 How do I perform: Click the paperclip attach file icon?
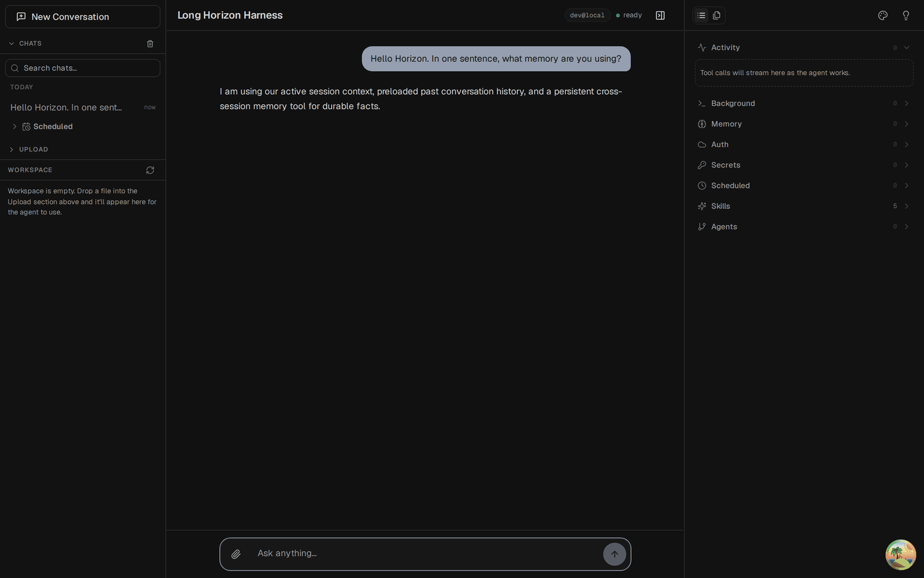pyautogui.click(x=236, y=554)
